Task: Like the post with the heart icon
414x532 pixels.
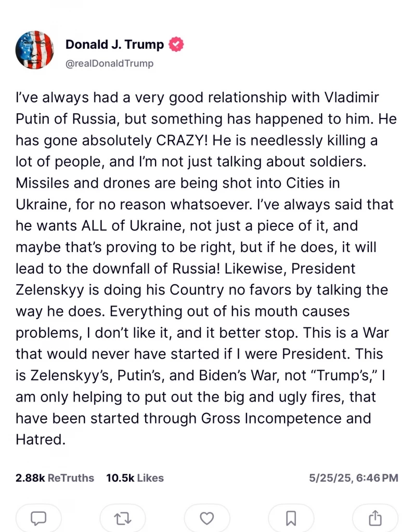Action: coord(207,518)
